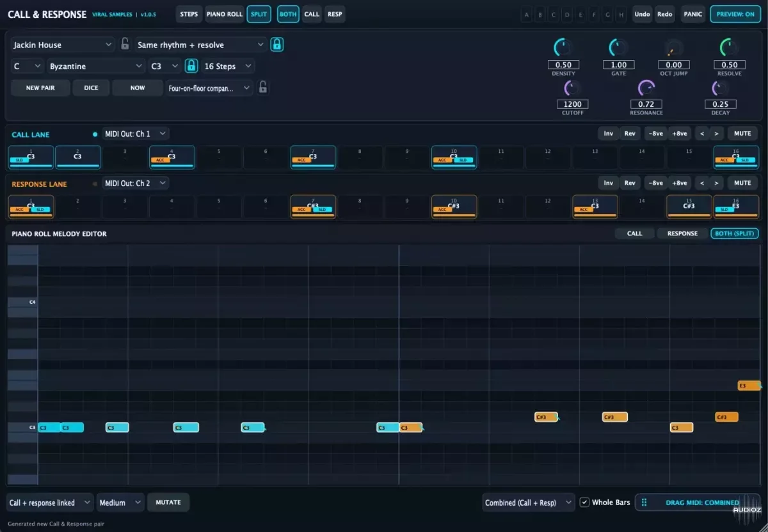Image resolution: width=768 pixels, height=532 pixels.
Task: Click the Call lane activity indicator dot
Action: point(95,134)
